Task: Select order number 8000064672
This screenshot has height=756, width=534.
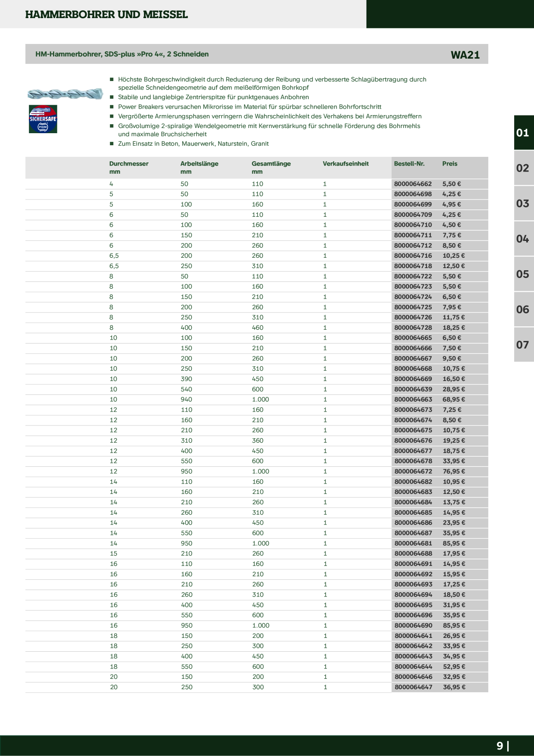Action: pos(413,472)
